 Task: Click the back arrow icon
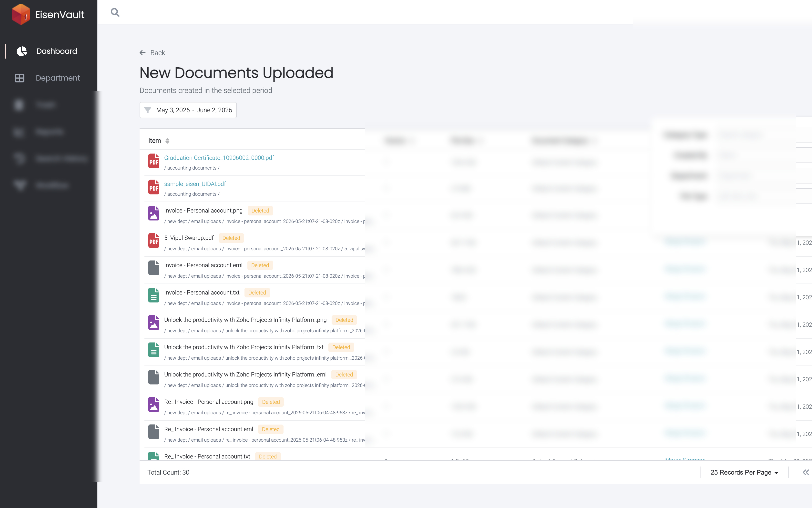point(142,53)
